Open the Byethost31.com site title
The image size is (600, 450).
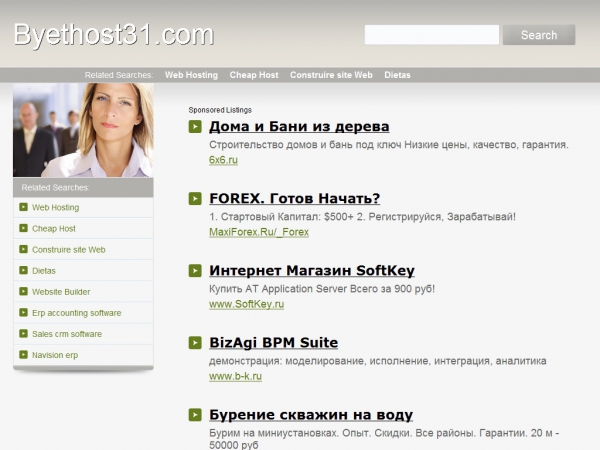click(114, 35)
